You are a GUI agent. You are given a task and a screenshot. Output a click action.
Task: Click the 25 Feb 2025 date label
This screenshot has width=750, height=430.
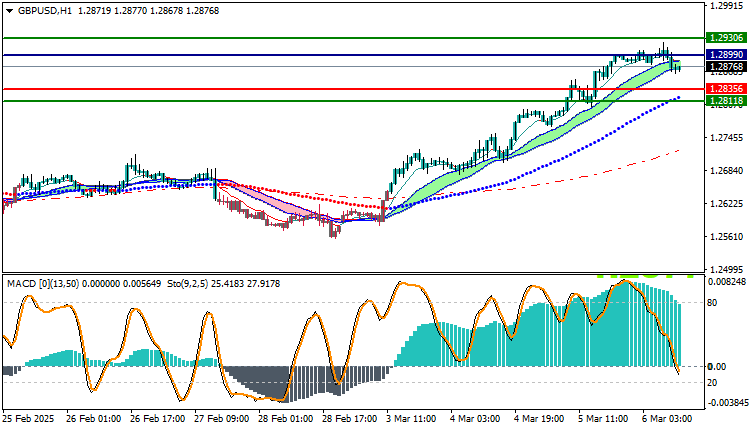28,419
